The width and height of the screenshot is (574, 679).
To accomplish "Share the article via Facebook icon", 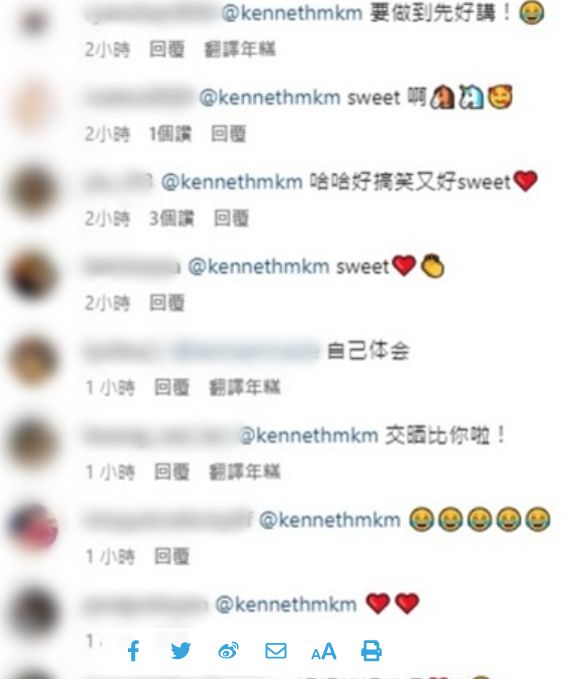I will click(x=134, y=650).
